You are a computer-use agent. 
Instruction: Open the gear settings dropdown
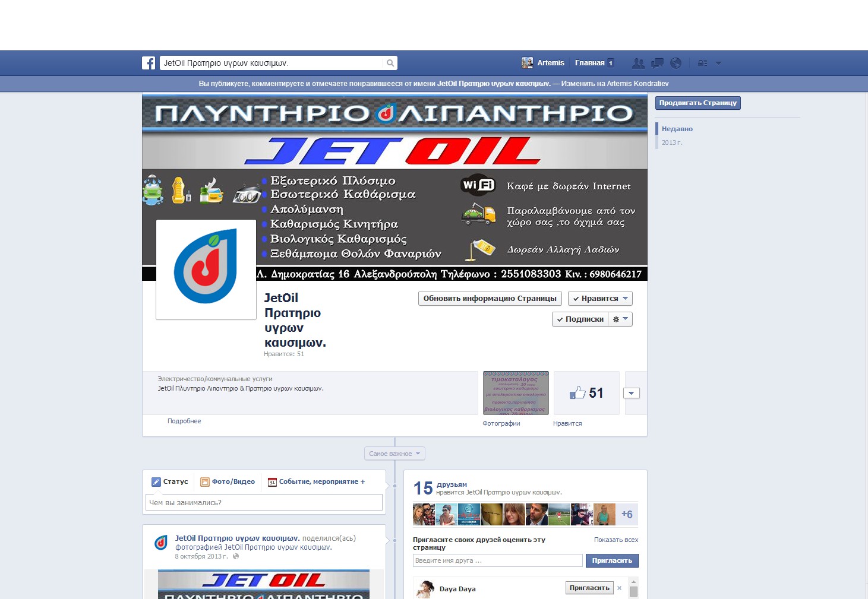click(620, 319)
